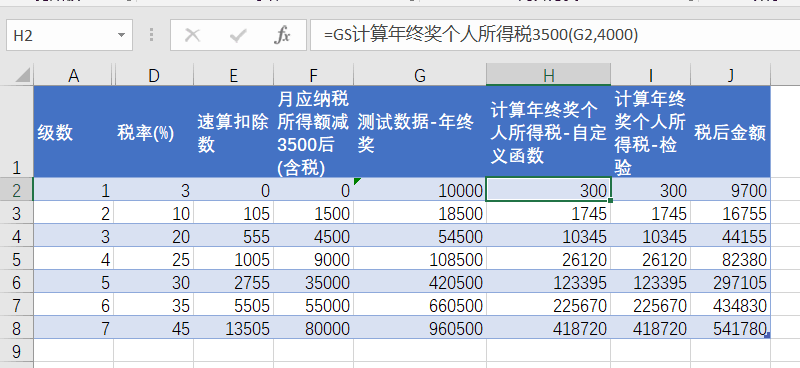800x368 pixels.
Task: Select row 7 header
Action: point(16,305)
